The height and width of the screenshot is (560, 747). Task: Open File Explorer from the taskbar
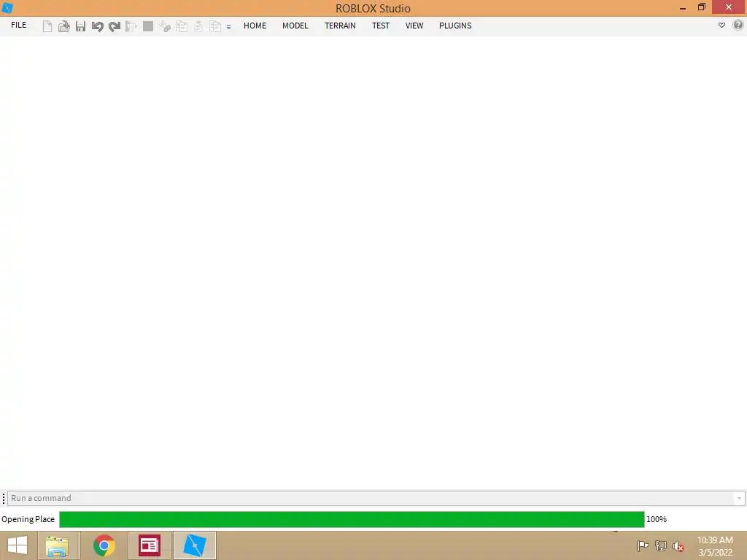pos(57,545)
